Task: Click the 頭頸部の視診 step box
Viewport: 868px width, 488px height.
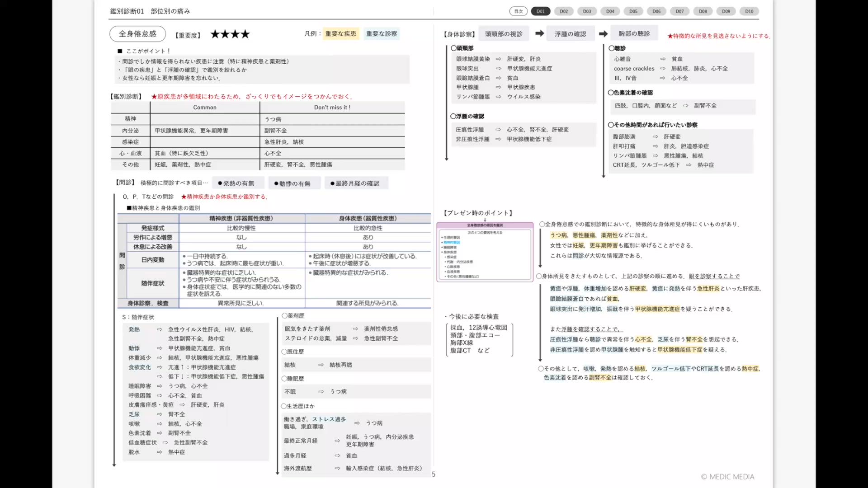Action: click(x=504, y=34)
